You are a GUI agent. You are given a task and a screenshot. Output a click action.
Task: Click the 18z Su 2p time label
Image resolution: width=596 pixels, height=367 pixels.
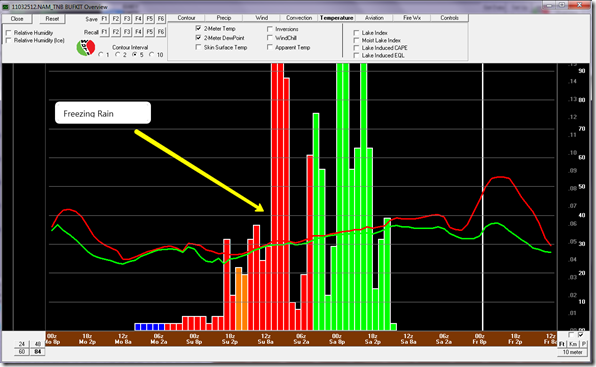pos(230,339)
